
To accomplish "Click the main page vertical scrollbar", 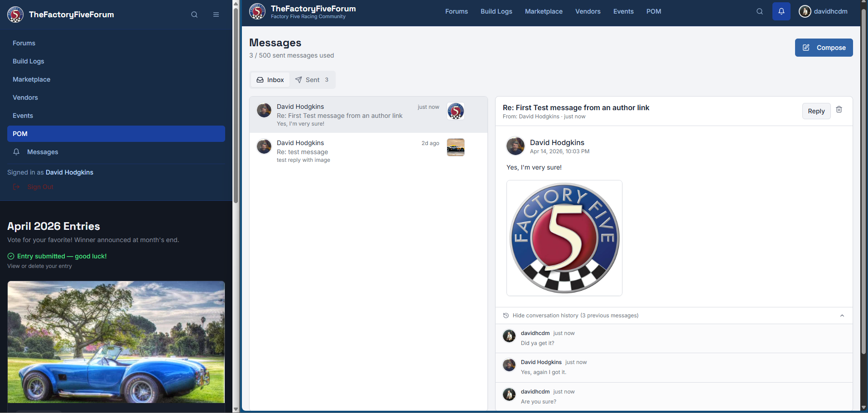I will tap(863, 181).
